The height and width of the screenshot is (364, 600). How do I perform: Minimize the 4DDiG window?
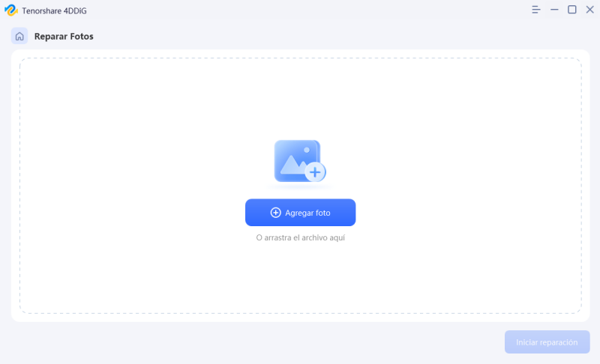pyautogui.click(x=554, y=10)
